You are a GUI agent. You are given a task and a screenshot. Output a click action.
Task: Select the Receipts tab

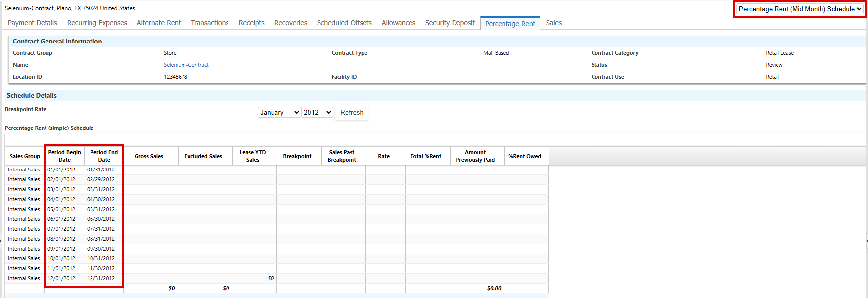251,23
